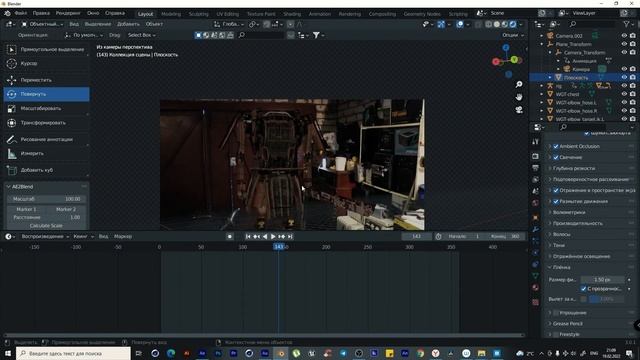Toggle the Упрощение checkbox

click(556, 313)
